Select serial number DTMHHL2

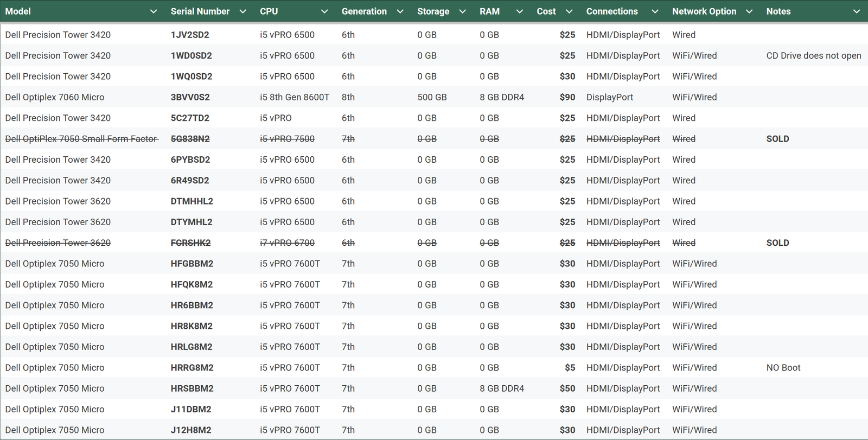pos(192,201)
